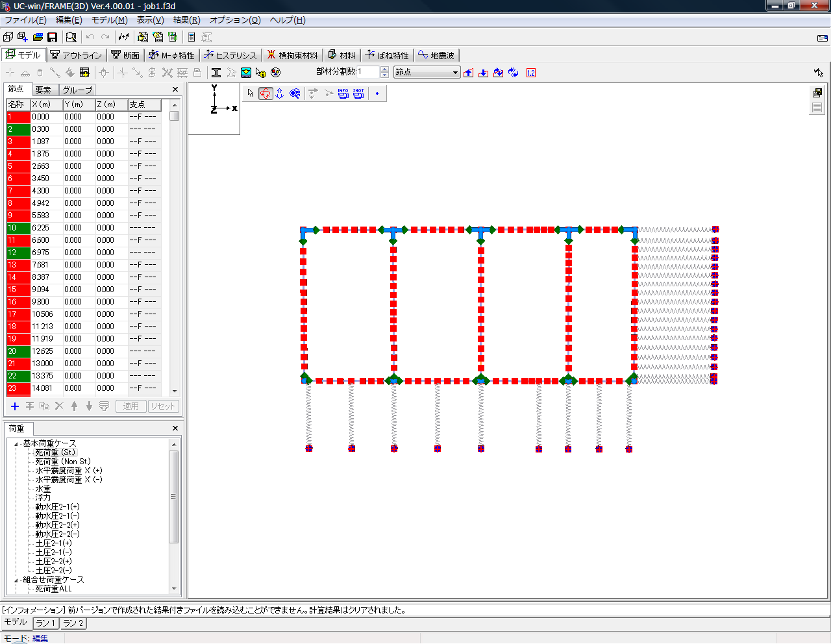Click the open file folder icon

click(38, 38)
